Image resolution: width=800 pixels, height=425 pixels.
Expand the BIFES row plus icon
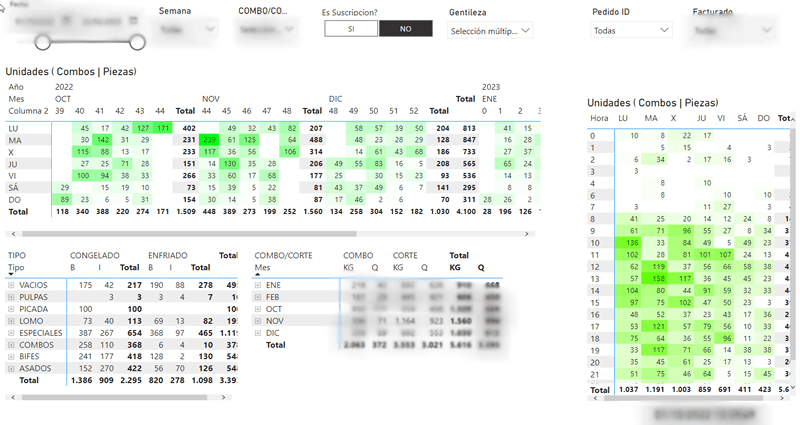point(11,356)
